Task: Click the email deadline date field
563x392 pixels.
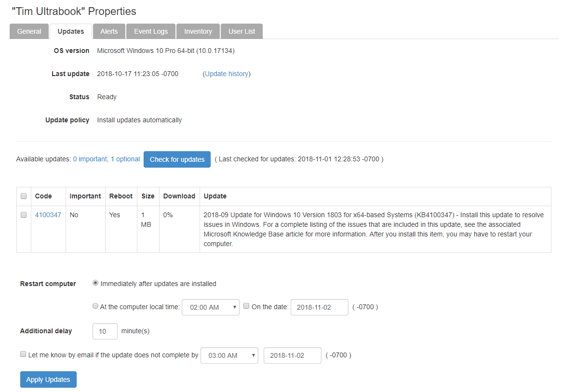Action: 292,355
